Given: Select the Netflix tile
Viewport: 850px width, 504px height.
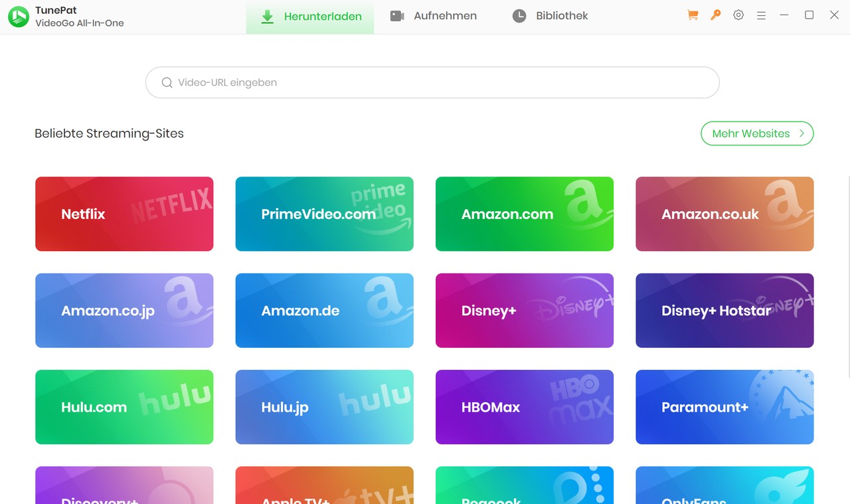Looking at the screenshot, I should coord(124,214).
